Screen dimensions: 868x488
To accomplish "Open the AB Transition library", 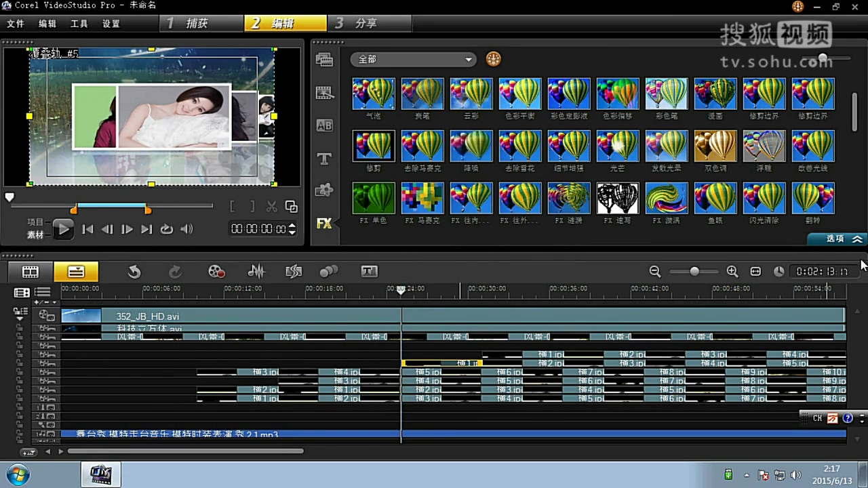I will (324, 125).
